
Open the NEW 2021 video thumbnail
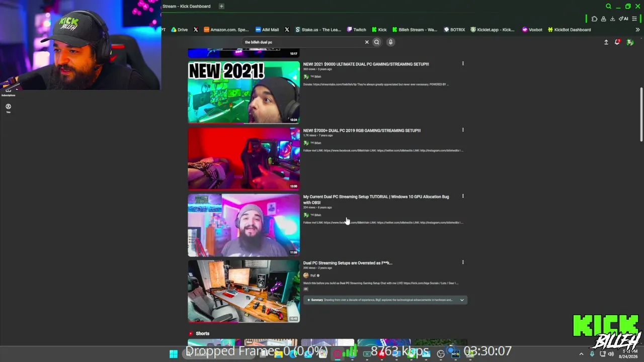(x=244, y=92)
